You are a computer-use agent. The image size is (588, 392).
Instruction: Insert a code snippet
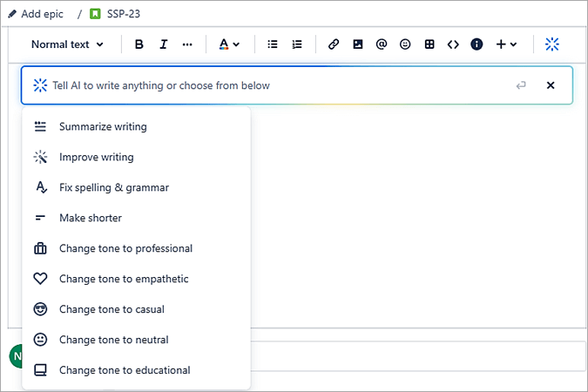(x=453, y=44)
